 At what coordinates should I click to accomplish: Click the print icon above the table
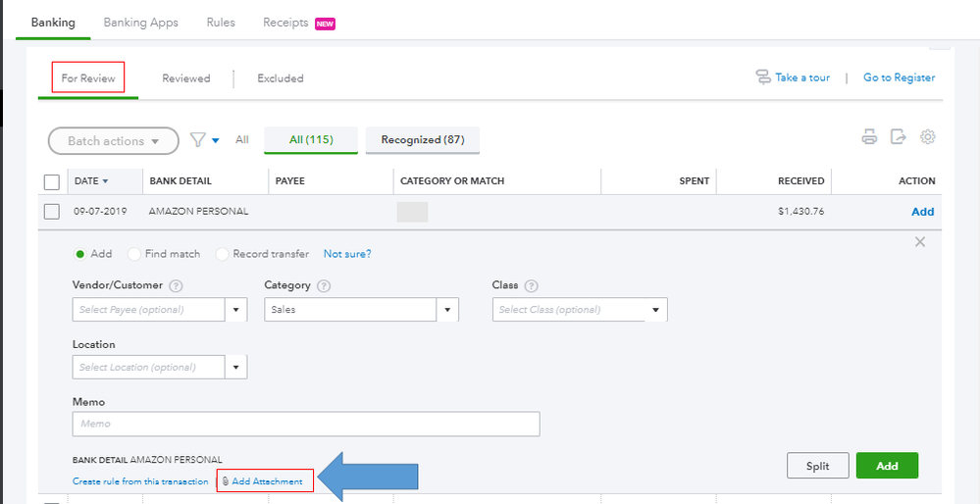coord(869,137)
